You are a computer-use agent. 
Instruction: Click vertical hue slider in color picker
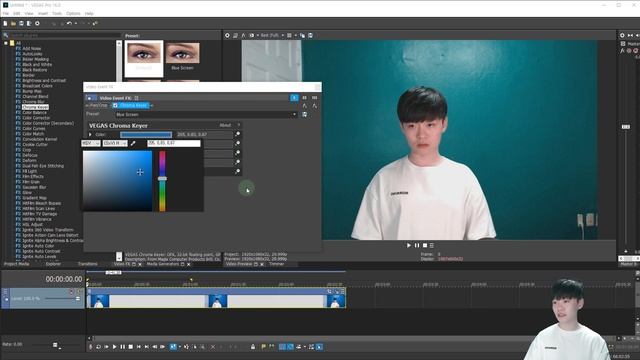[x=162, y=181]
